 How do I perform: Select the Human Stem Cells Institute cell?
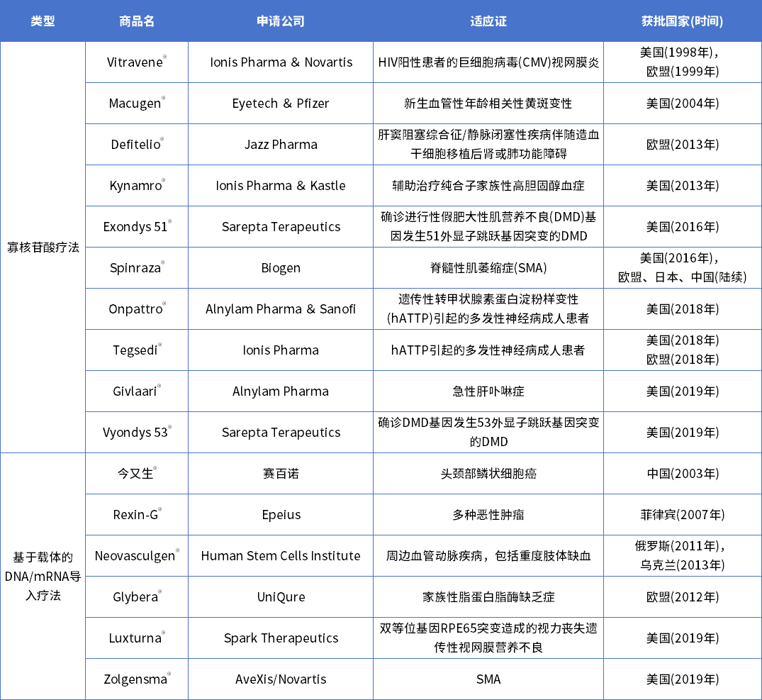[x=281, y=556]
